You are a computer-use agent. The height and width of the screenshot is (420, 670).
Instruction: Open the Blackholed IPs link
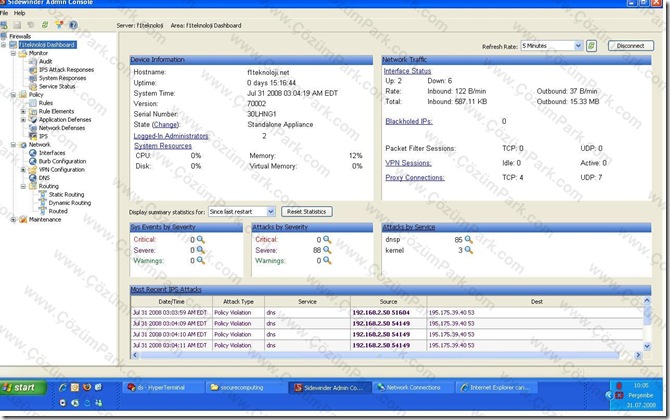click(x=408, y=121)
